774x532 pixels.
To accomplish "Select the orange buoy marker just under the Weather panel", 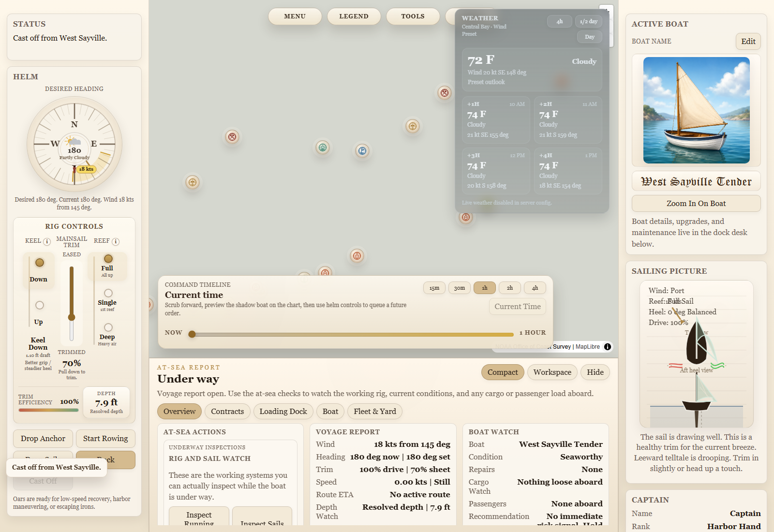I will (x=466, y=217).
